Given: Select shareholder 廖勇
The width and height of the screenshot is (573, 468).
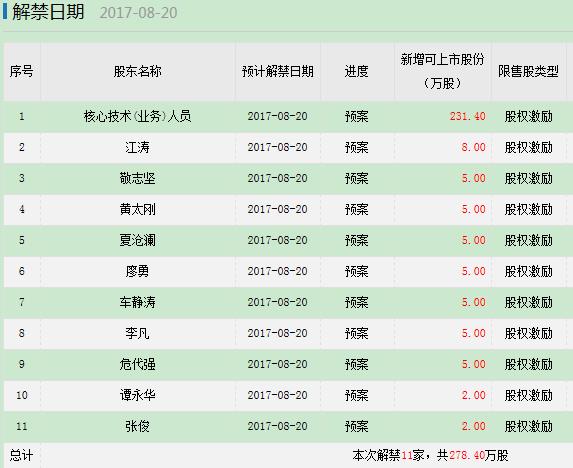Looking at the screenshot, I should click(x=137, y=271).
